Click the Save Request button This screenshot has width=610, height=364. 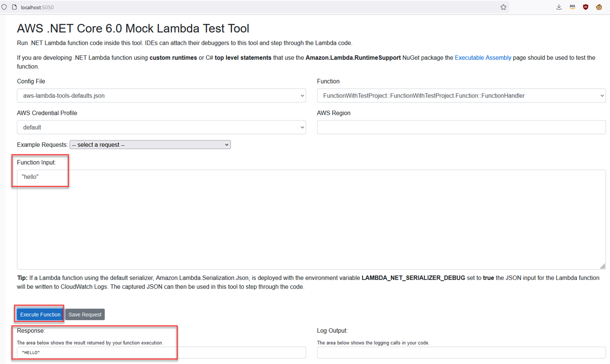click(x=85, y=314)
